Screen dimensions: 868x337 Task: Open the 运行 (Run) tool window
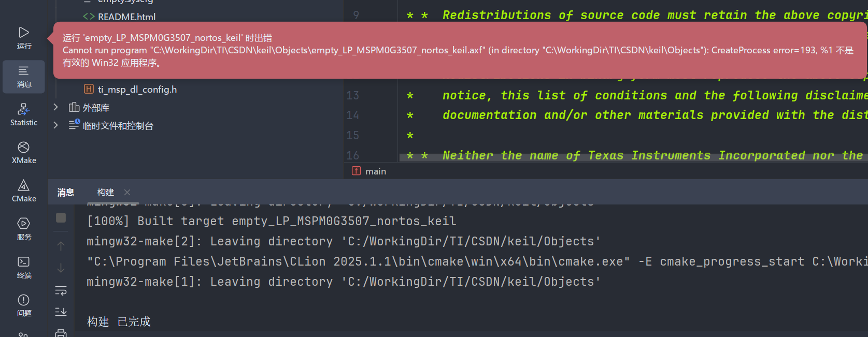pyautogui.click(x=24, y=38)
